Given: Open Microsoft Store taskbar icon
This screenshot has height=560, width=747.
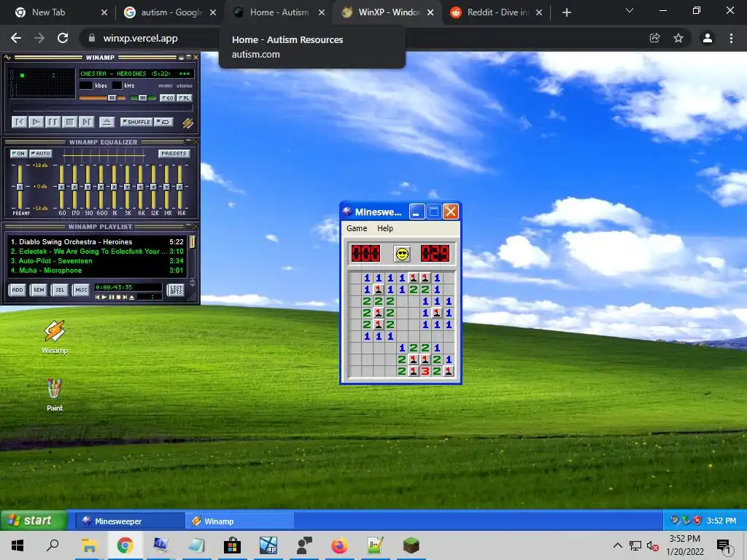Looking at the screenshot, I should pyautogui.click(x=232, y=545).
